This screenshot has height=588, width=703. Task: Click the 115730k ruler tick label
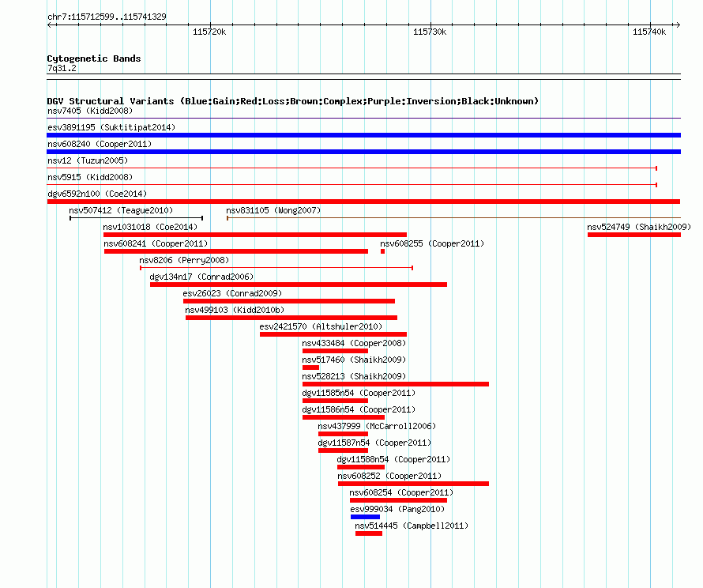[430, 32]
